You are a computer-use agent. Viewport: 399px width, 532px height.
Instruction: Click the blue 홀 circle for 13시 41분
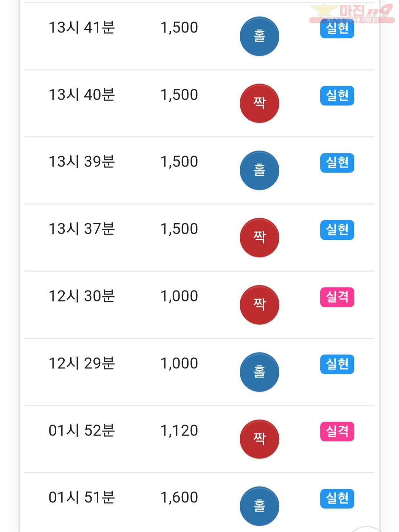tap(259, 36)
